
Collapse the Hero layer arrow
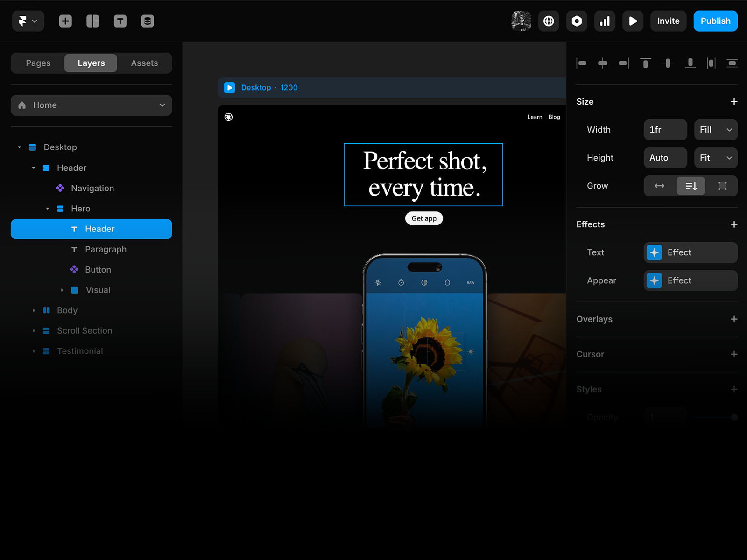pos(48,209)
